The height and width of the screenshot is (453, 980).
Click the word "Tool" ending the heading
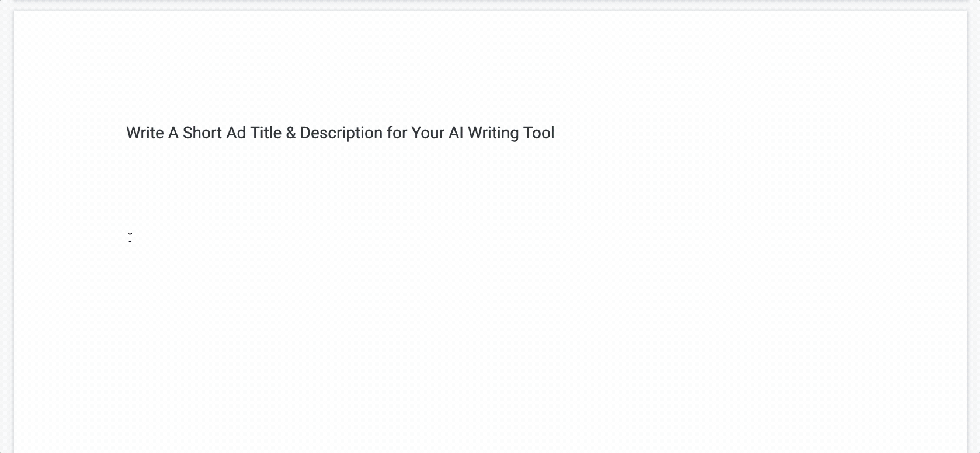click(x=538, y=133)
